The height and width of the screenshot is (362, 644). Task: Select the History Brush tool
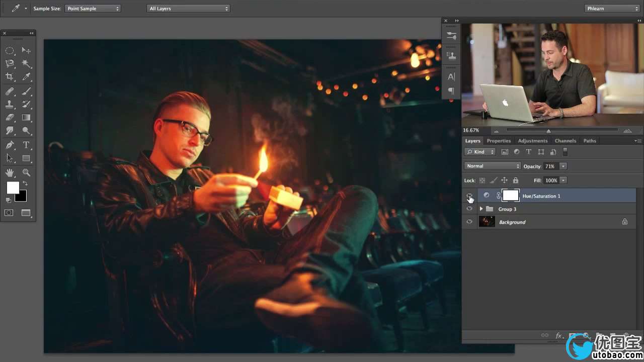(x=27, y=105)
